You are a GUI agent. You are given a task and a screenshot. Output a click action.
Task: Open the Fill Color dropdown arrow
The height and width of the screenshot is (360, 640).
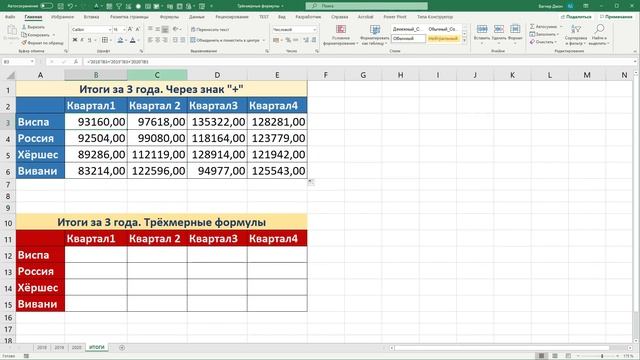pyautogui.click(x=125, y=40)
